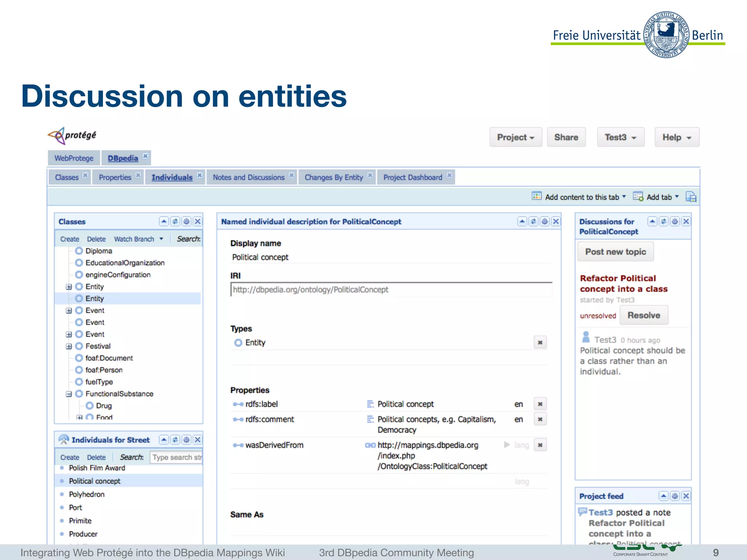Open the Watch Branch dropdown
747x560 pixels.
(x=139, y=239)
